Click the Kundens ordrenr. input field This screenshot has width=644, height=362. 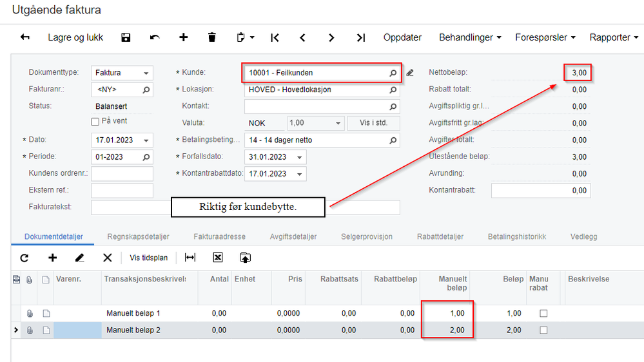(122, 174)
